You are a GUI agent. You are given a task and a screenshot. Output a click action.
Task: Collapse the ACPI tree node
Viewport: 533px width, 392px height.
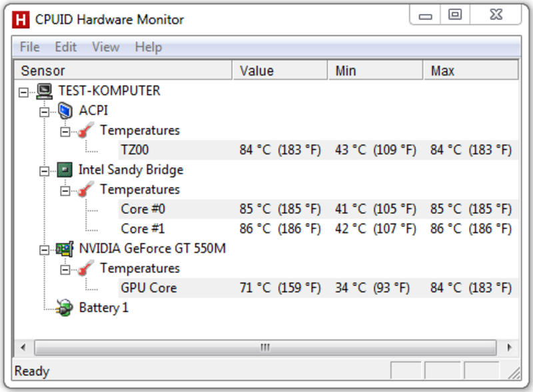[x=44, y=112]
